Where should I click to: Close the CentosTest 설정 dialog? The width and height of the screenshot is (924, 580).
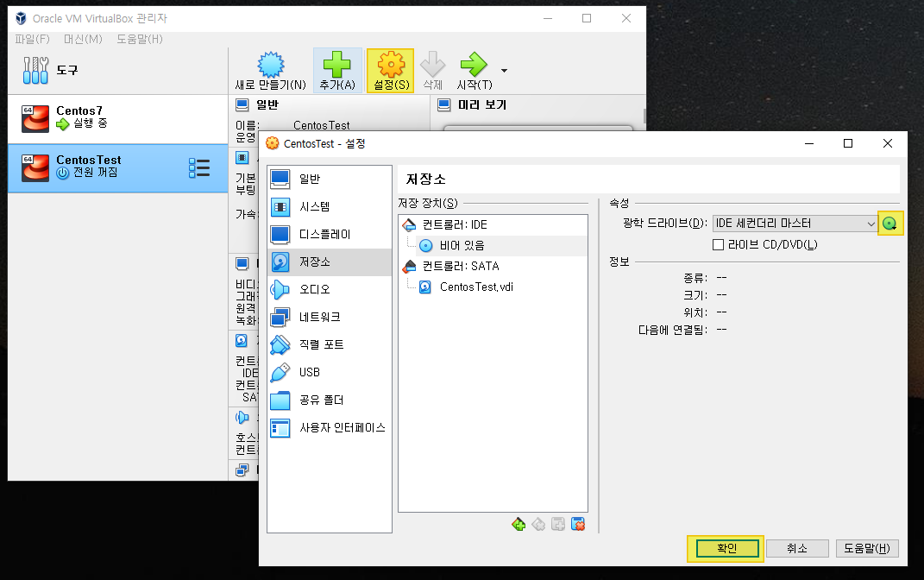pos(888,143)
